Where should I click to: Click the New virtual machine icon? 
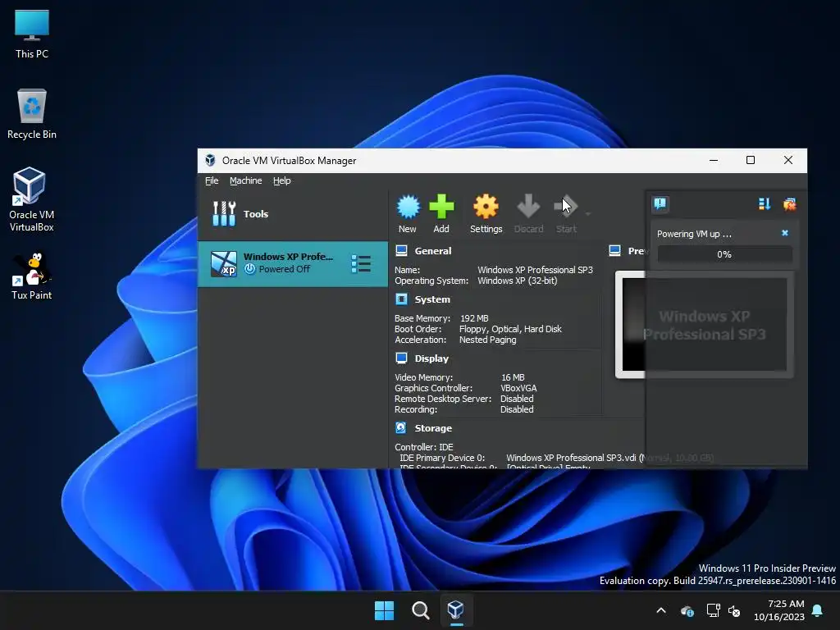click(408, 207)
